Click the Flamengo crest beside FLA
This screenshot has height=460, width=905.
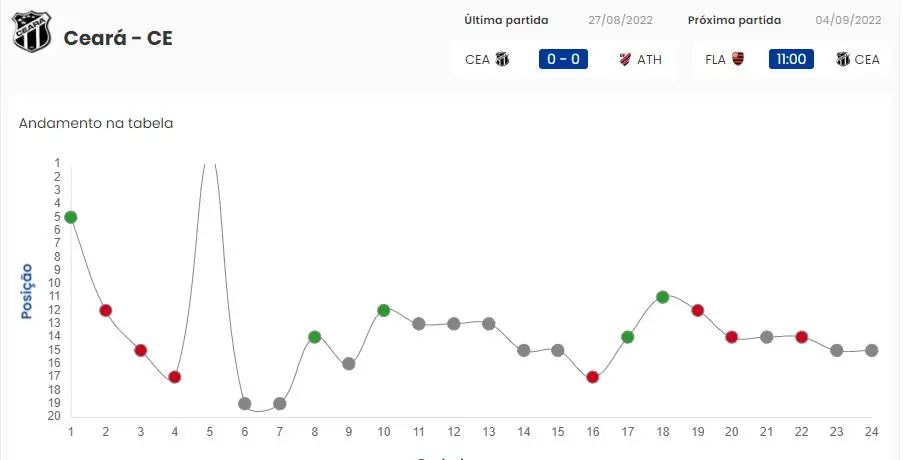click(739, 59)
